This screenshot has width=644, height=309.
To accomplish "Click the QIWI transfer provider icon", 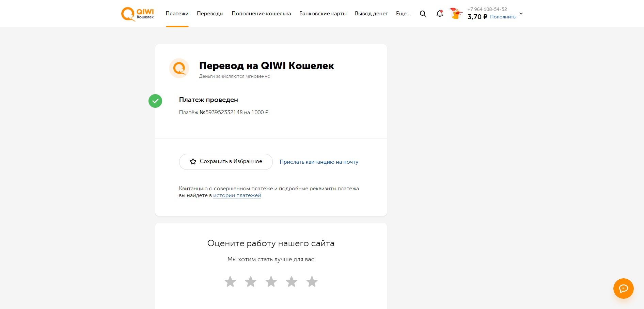I will click(179, 68).
